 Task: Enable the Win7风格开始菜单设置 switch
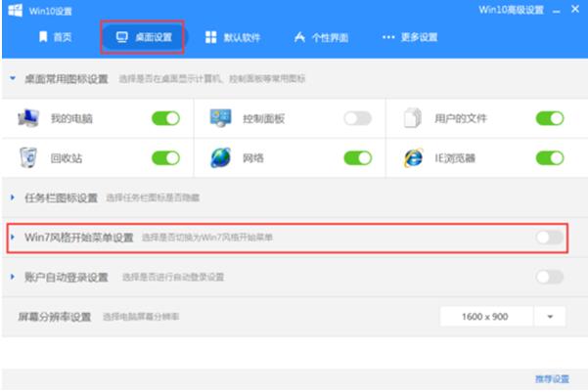pos(550,238)
